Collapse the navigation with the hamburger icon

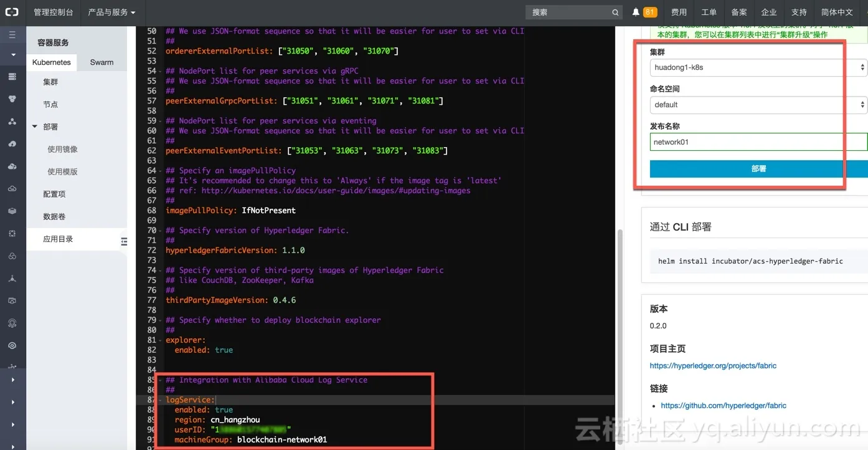tap(12, 34)
